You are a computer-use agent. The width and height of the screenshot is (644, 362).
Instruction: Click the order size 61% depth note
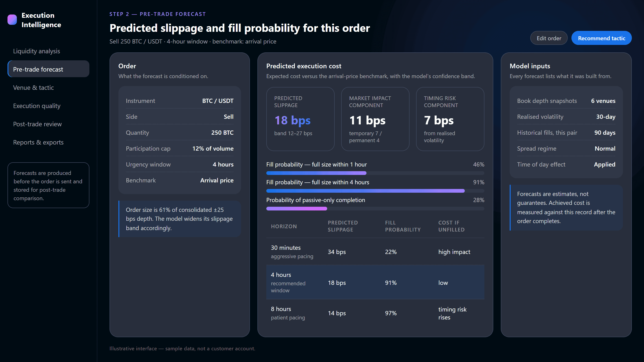coord(179,219)
